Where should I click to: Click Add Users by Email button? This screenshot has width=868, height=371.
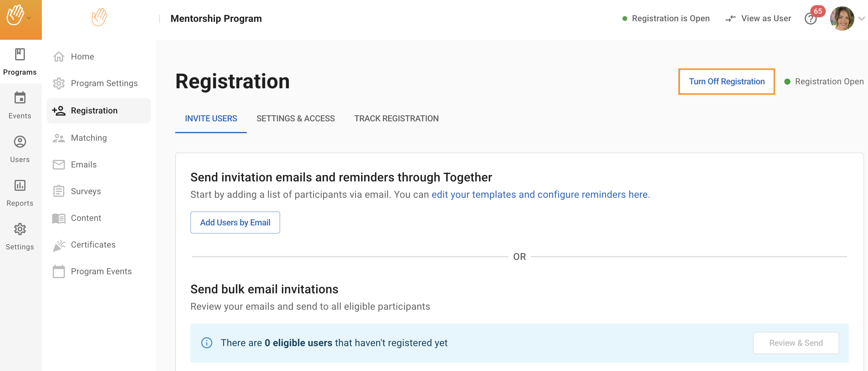tap(235, 223)
